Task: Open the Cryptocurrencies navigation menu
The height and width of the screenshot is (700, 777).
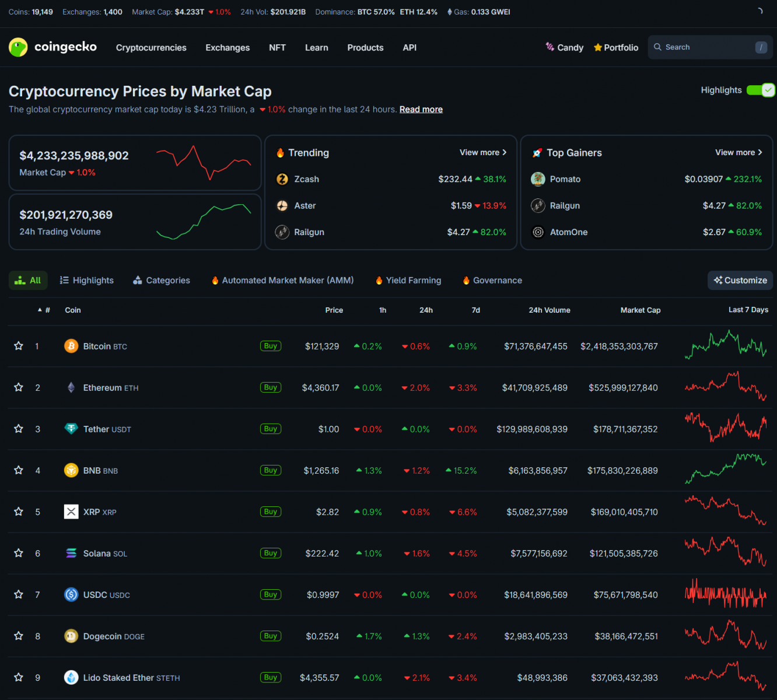Action: point(151,48)
